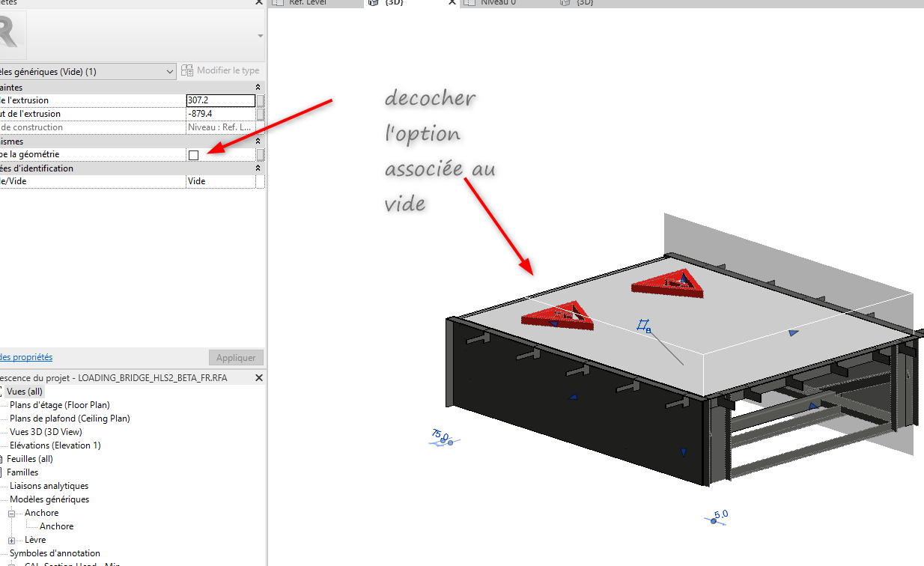The width and height of the screenshot is (924, 566).
Task: Click the 5.0 dimension marker
Action: [717, 517]
